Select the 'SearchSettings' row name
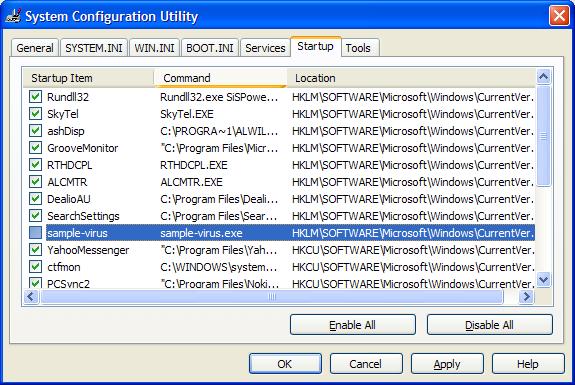Image resolution: width=575 pixels, height=385 pixels. click(83, 216)
